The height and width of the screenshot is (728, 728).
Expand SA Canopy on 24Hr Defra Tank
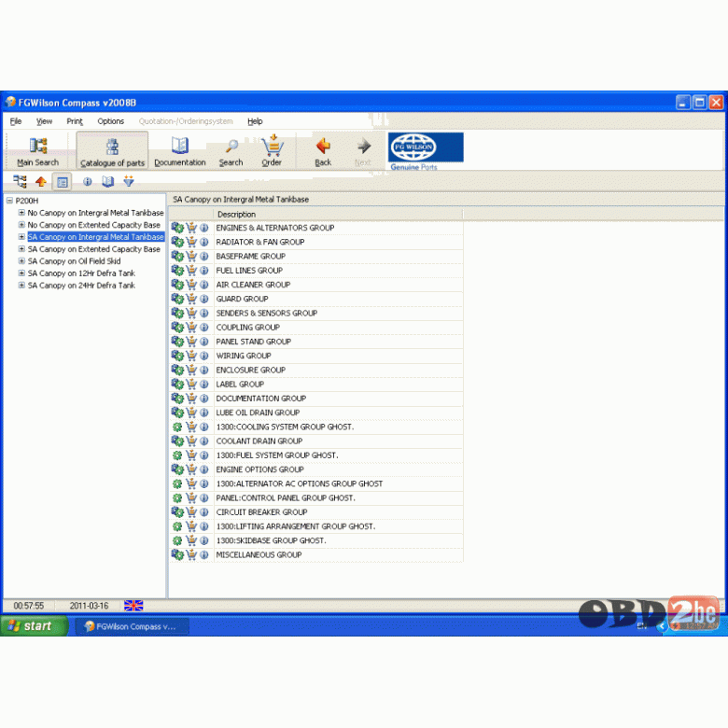point(21,285)
